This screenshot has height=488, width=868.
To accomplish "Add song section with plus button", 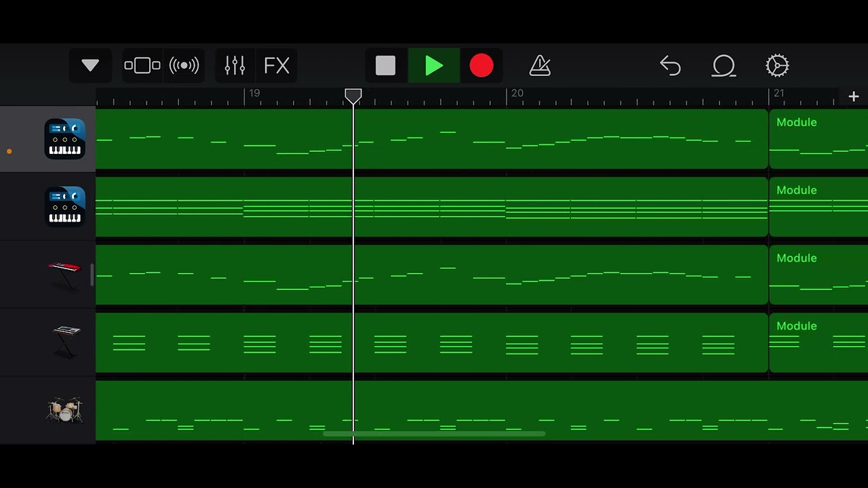I will (x=854, y=97).
